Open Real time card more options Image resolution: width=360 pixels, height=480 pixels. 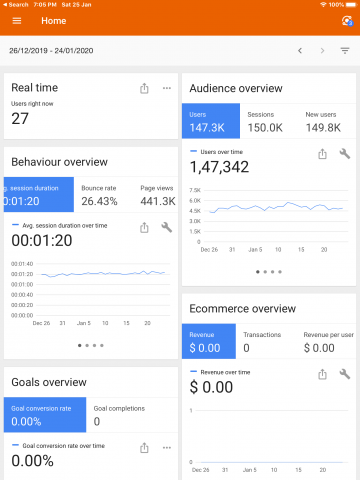(167, 88)
